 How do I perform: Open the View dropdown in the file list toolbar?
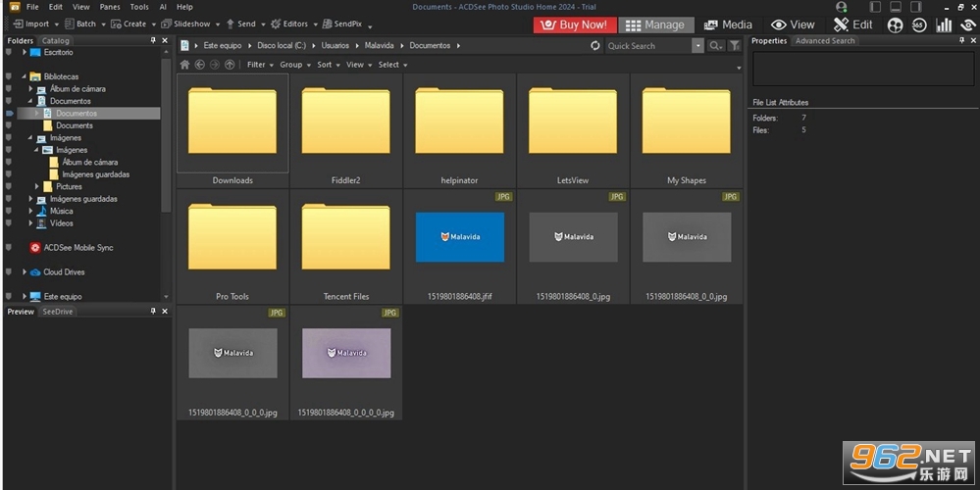359,65
